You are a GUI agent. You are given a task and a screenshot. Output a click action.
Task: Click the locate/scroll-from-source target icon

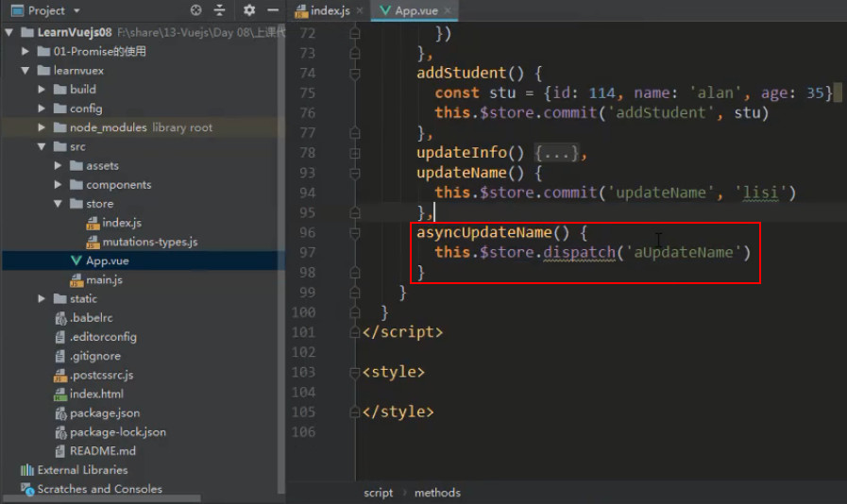point(196,10)
